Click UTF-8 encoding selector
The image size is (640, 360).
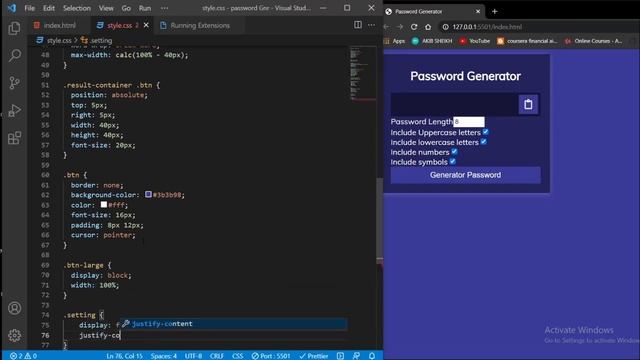(193, 356)
